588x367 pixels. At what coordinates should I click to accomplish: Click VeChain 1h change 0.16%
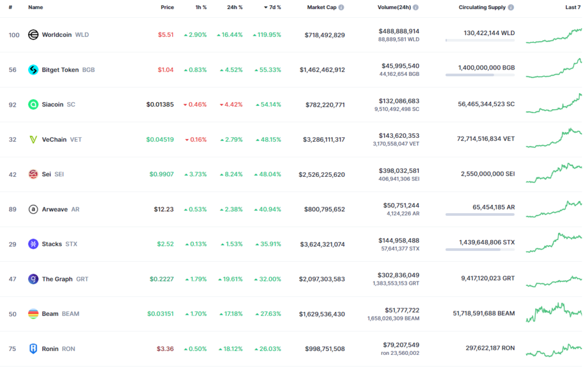(196, 140)
